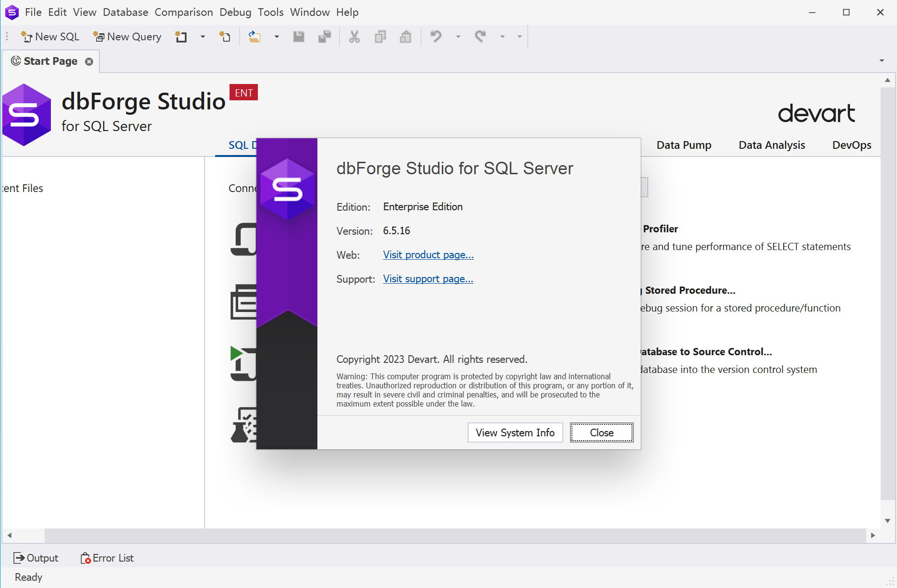Click the New Query toolbar button
Viewport: 897px width, 588px height.
point(127,37)
